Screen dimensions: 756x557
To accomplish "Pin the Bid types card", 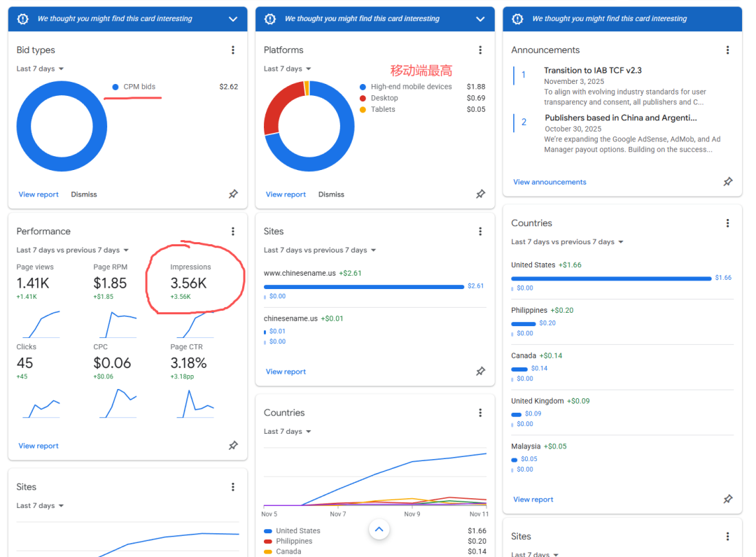I will 233,194.
